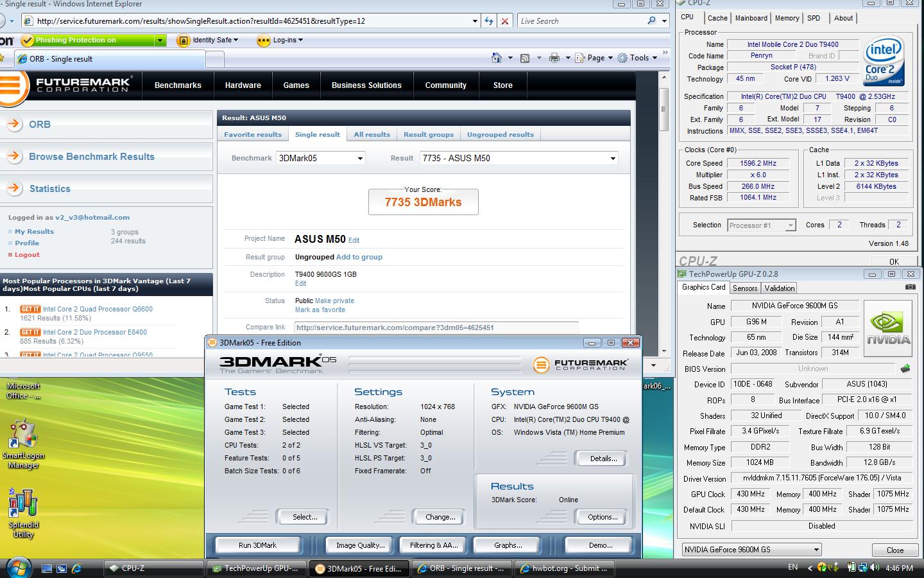
Task: Click Filtering & AA button
Action: (434, 545)
